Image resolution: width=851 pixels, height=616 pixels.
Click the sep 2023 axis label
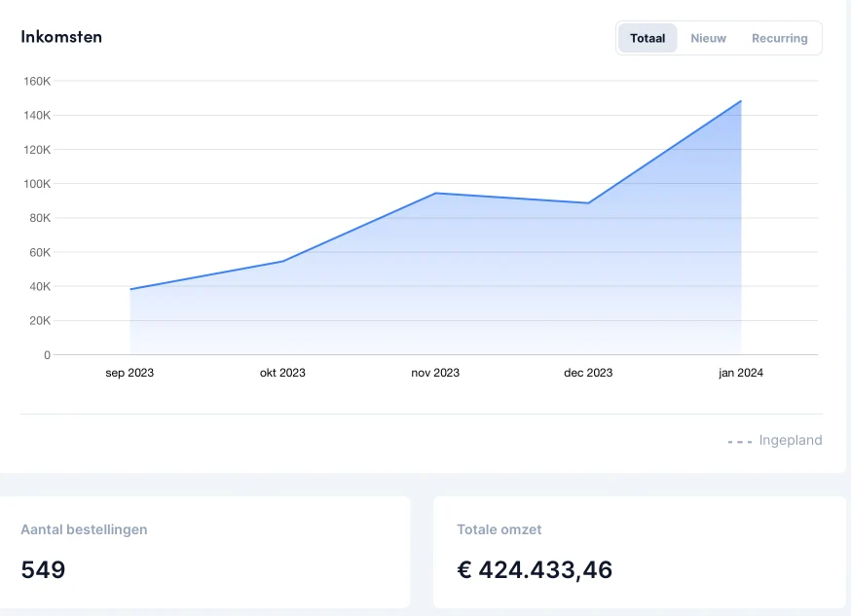(129, 373)
